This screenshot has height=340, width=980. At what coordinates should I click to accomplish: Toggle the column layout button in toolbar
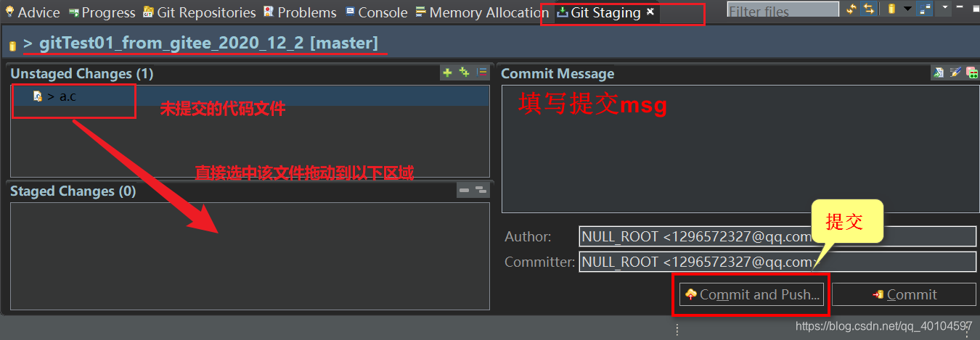coord(925,9)
